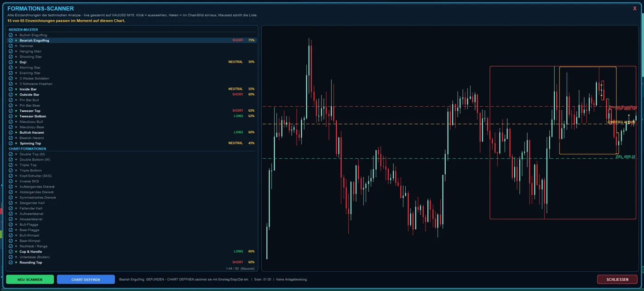Select the Bearish Harami row
Screen dimensions: 644x291
point(132,138)
